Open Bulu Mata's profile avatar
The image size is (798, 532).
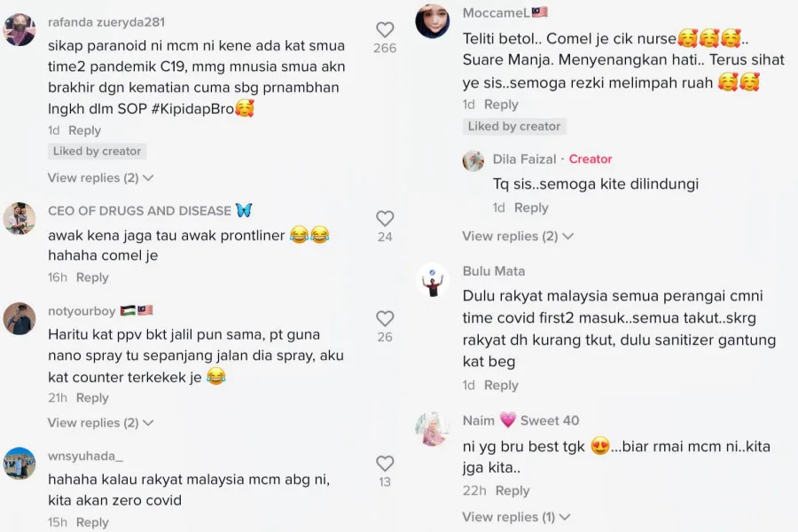(x=433, y=279)
